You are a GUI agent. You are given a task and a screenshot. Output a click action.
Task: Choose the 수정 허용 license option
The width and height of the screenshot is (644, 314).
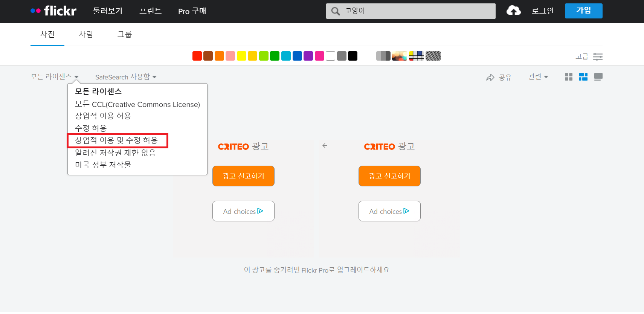[x=91, y=128]
